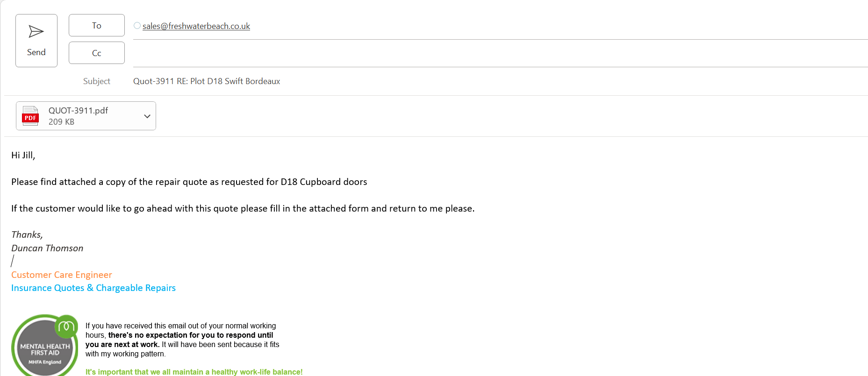The height and width of the screenshot is (376, 868).
Task: Click the blue Insurance Quotes & Chargeable Repairs line
Action: (93, 288)
